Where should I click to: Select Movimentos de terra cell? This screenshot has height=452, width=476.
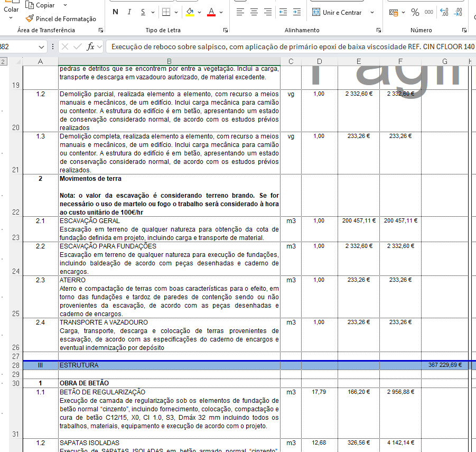coord(169,195)
